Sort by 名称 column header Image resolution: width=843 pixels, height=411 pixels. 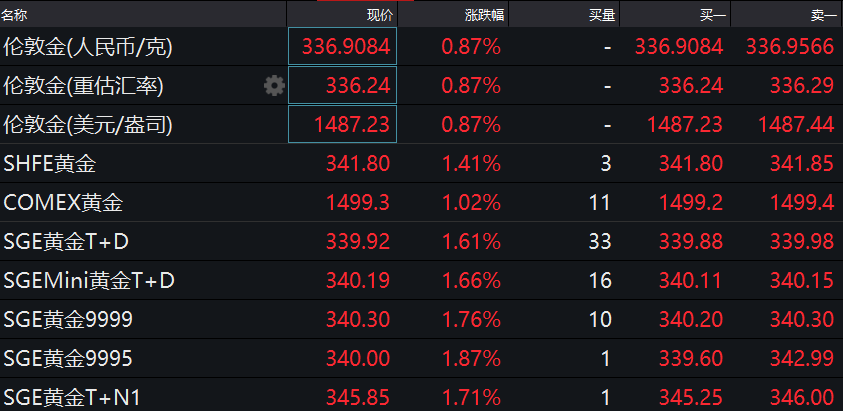coord(14,16)
